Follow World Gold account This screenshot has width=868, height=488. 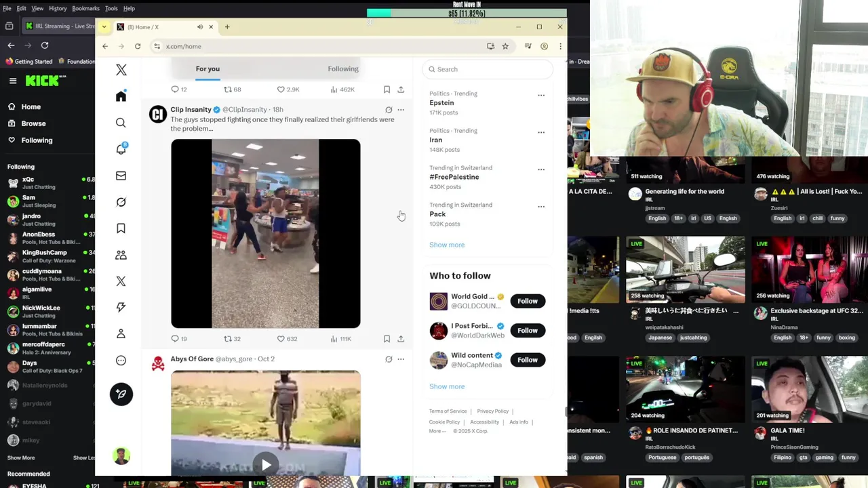[528, 301]
